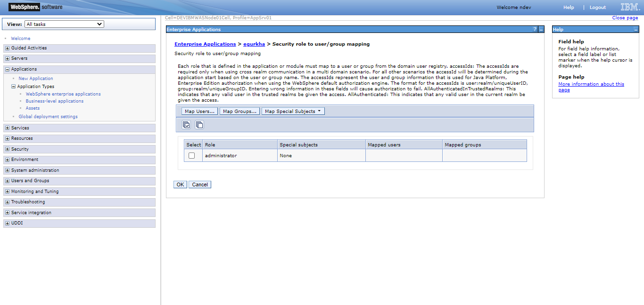Screen dimensions: 644x305
Task: Click the Page help heading
Action: [x=571, y=77]
